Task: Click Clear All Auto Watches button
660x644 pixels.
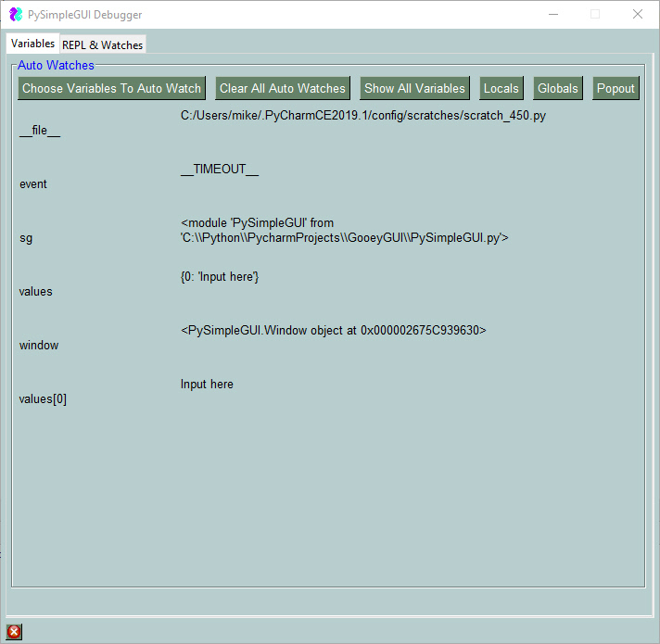Action: pyautogui.click(x=283, y=88)
